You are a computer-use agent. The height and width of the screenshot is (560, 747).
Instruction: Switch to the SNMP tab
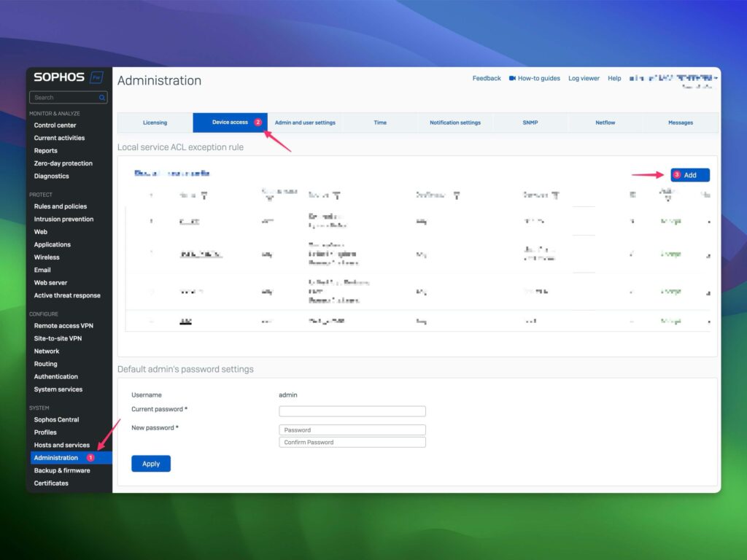click(x=530, y=122)
